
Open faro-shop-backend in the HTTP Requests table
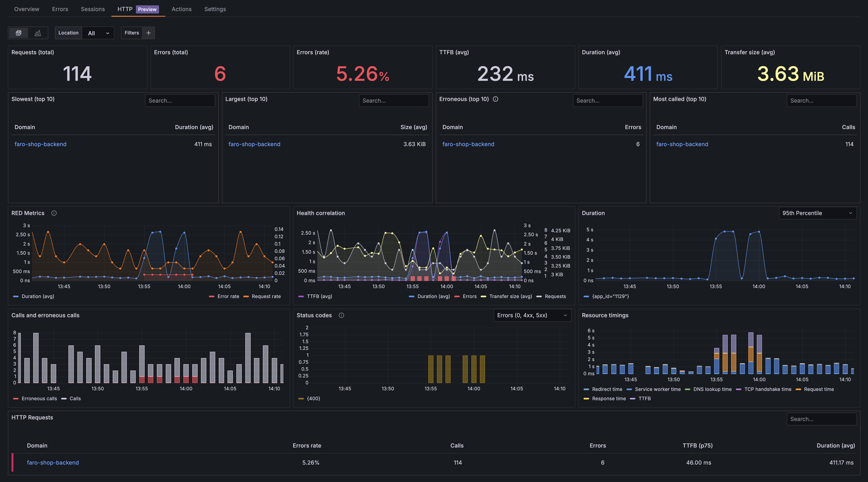pos(53,462)
